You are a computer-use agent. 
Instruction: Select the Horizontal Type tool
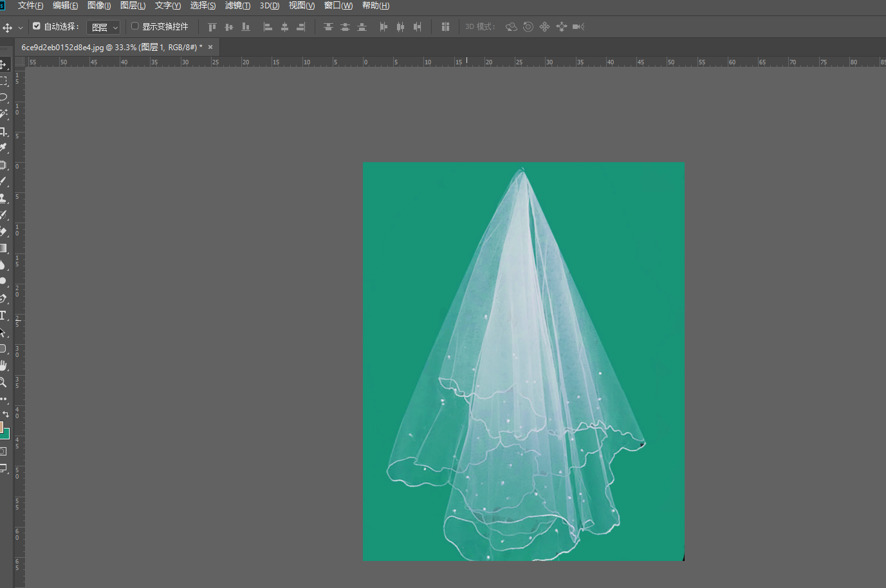tap(3, 315)
